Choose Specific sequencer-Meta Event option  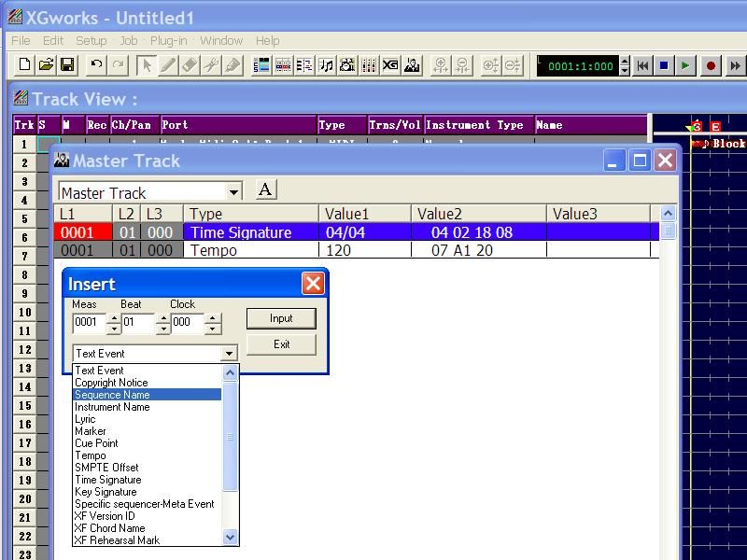click(x=148, y=504)
